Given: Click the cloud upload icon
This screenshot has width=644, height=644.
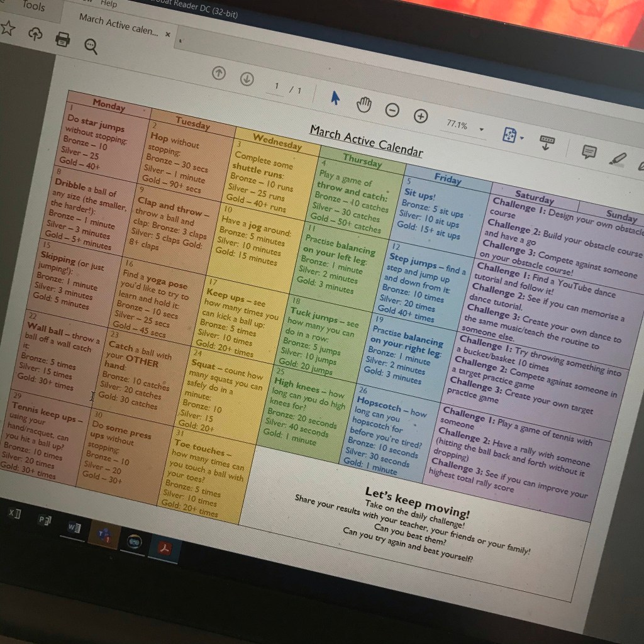Looking at the screenshot, I should pos(35,34).
